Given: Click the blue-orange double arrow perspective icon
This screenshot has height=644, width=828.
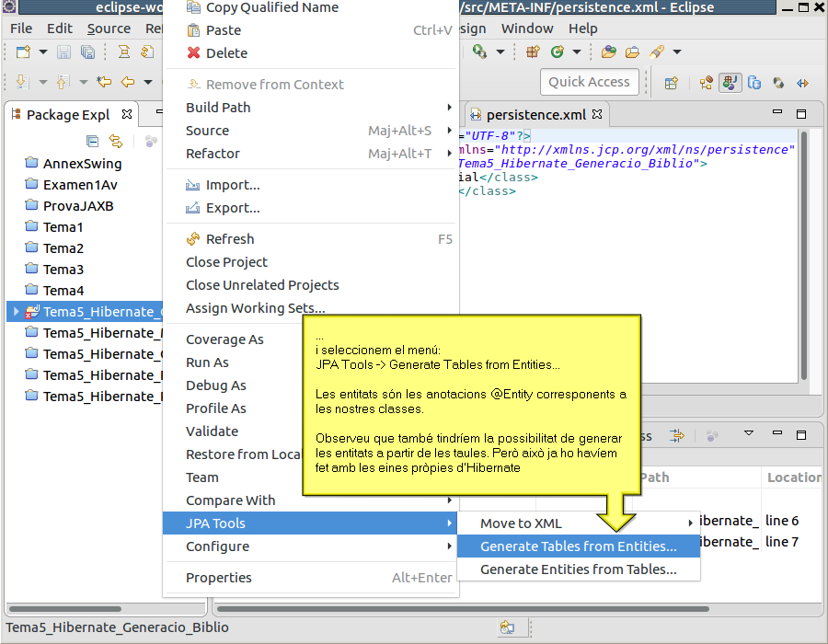Looking at the screenshot, I should pyautogui.click(x=802, y=83).
